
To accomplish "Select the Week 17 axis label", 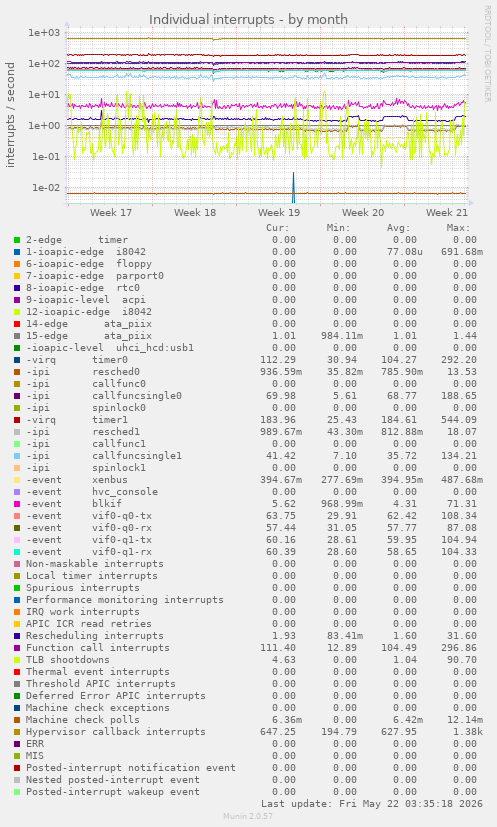I will [x=111, y=213].
